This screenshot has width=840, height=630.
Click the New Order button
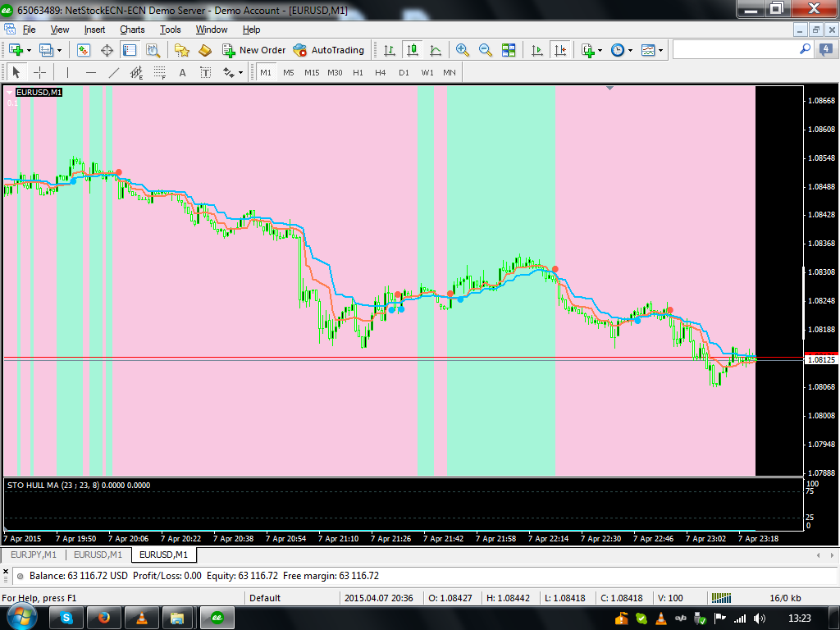tap(254, 50)
